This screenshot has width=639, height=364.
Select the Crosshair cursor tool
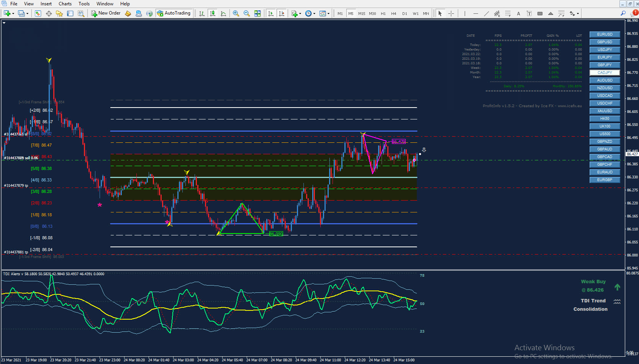pos(451,13)
